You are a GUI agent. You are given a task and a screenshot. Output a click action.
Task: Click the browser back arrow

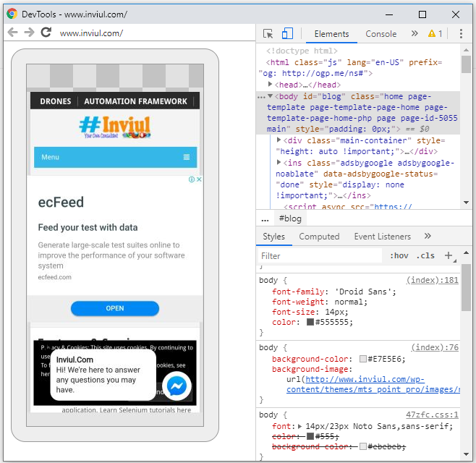coord(12,32)
